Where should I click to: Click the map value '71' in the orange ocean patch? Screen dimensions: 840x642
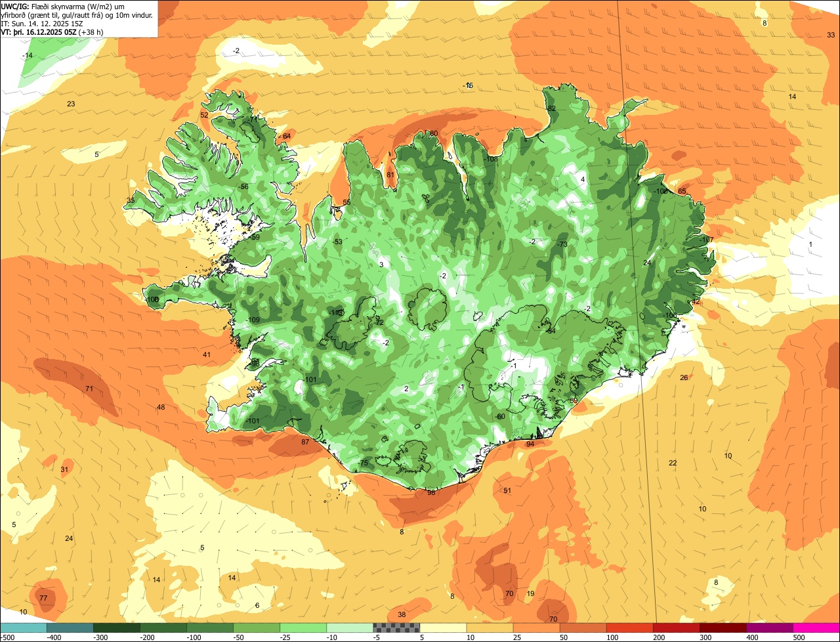(x=89, y=389)
